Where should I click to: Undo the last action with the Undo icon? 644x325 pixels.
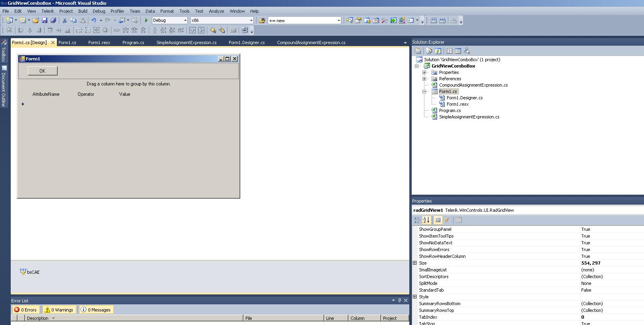click(x=93, y=20)
